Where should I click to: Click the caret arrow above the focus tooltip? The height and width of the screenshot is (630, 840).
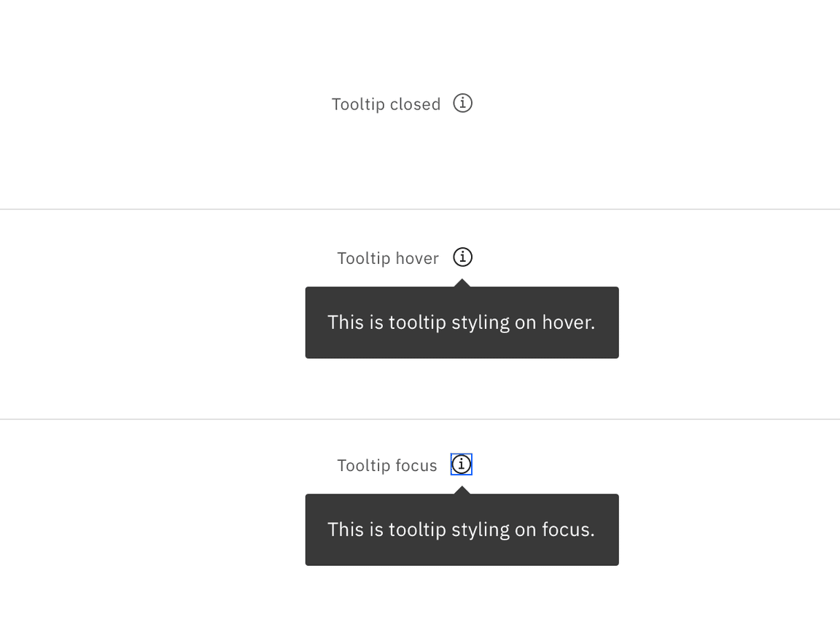pos(462,491)
